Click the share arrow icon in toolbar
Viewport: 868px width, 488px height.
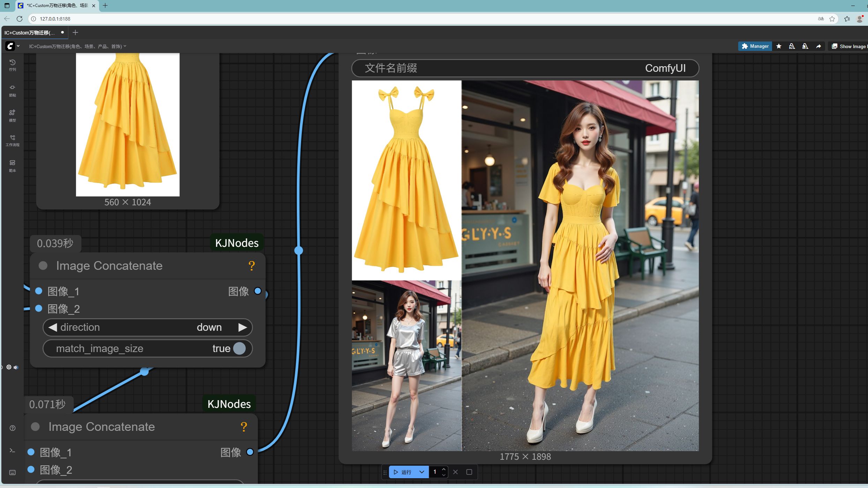point(818,46)
